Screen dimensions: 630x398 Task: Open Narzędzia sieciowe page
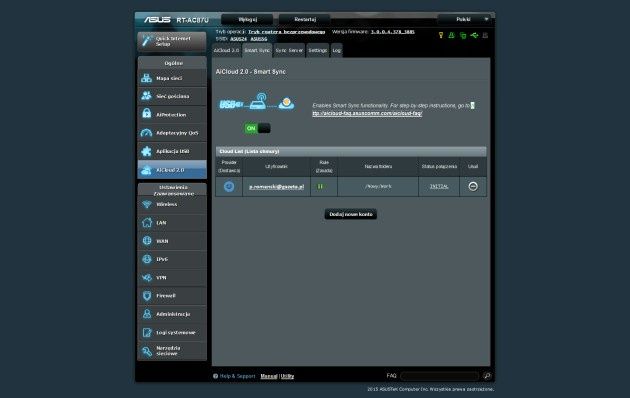(x=172, y=351)
